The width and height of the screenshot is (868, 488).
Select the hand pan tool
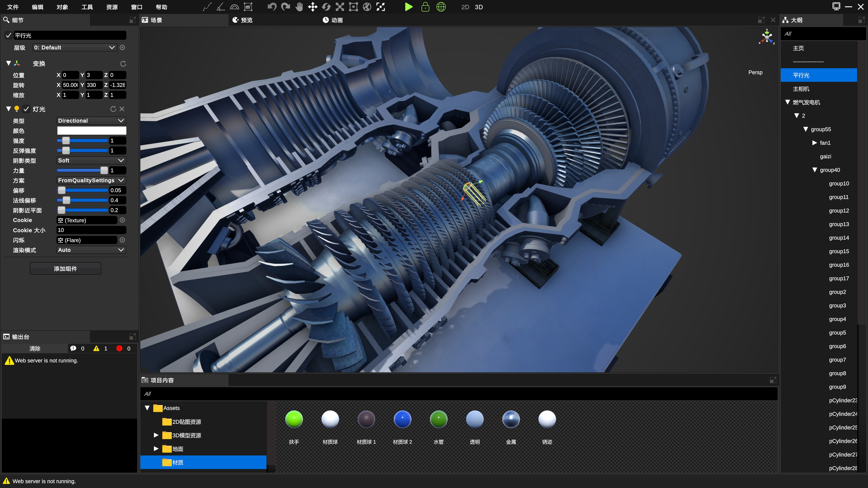299,7
